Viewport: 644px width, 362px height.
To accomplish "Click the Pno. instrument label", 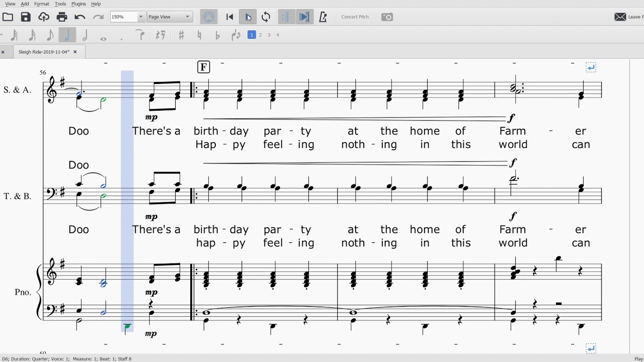I will click(23, 292).
